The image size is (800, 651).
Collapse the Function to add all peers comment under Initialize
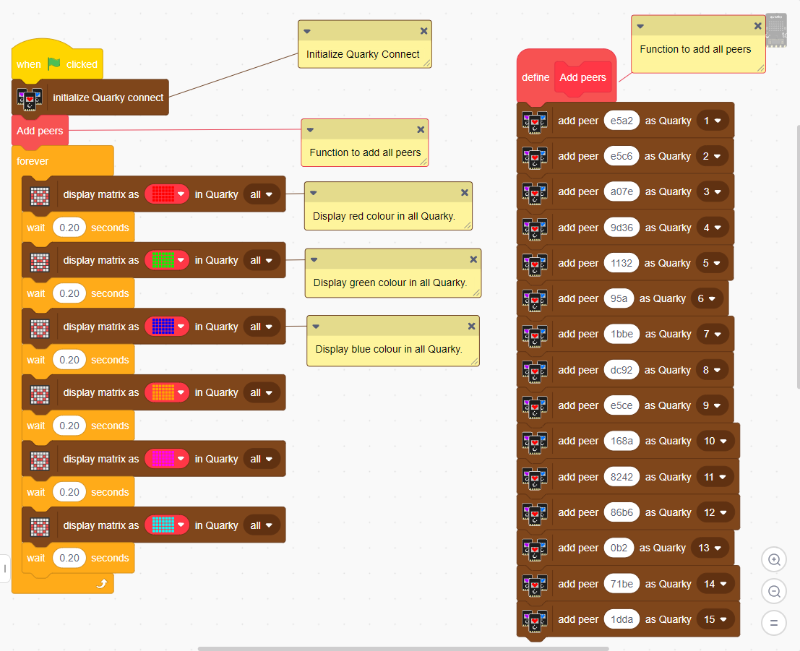310,130
